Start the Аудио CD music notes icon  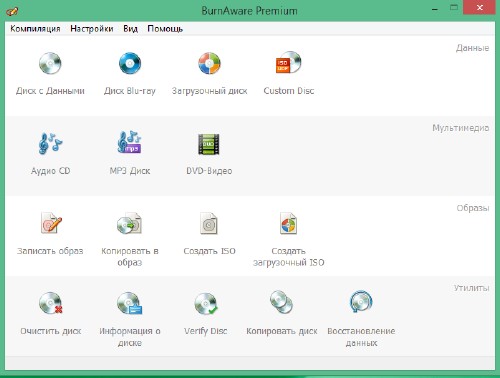50,143
